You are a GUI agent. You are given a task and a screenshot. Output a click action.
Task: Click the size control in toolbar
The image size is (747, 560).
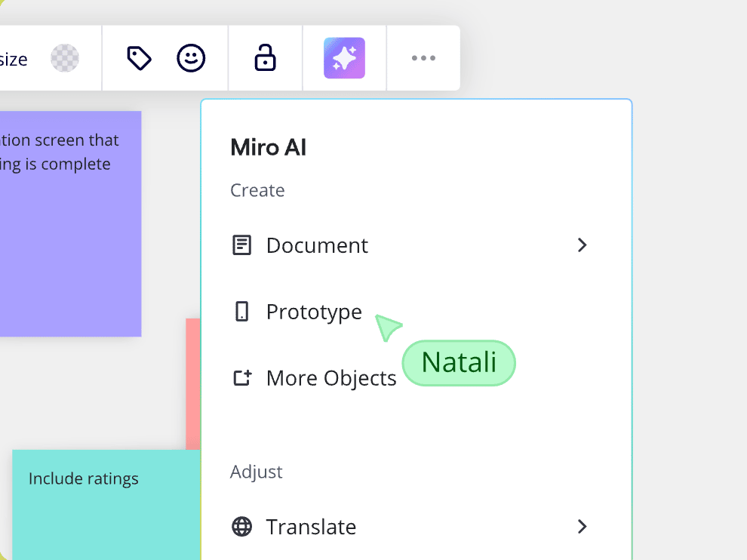[x=14, y=60]
